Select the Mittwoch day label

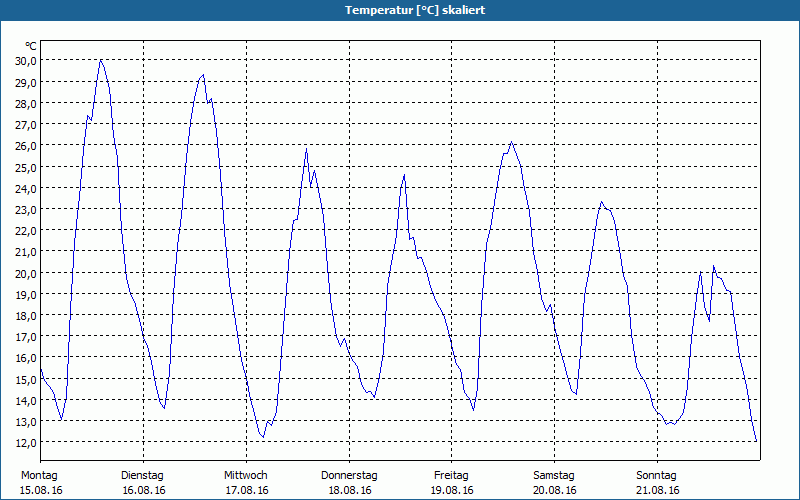pos(246,476)
